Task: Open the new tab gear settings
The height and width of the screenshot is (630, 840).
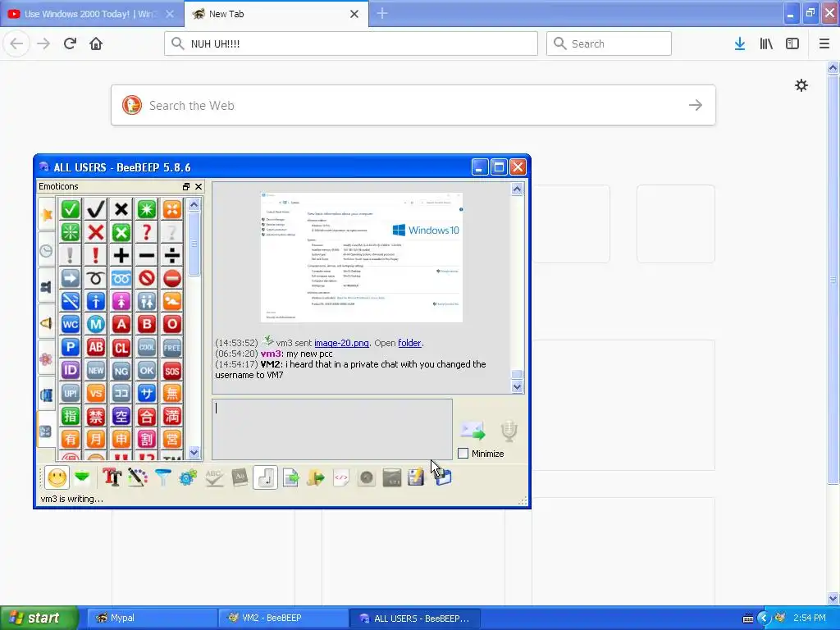Action: click(x=801, y=85)
